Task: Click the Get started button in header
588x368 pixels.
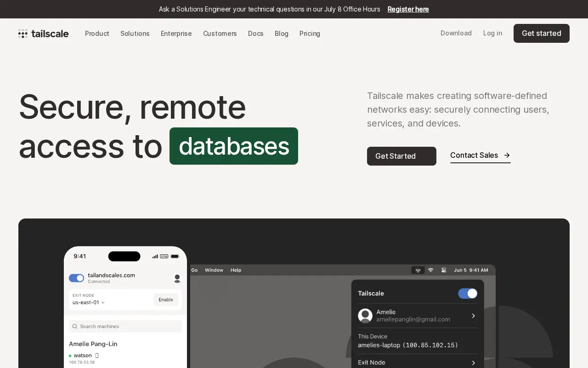Action: point(542,33)
